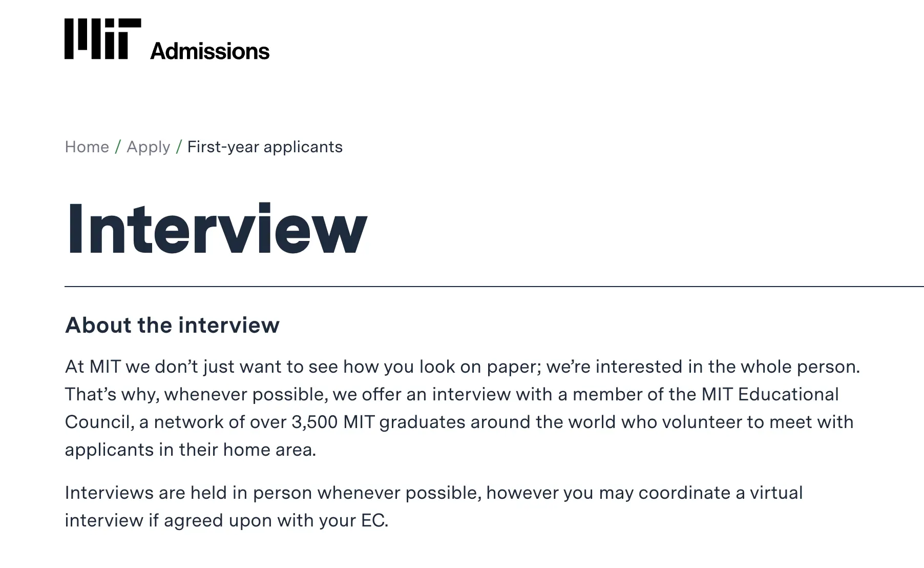
Task: Click the word virtual in second paragraph
Action: tap(776, 493)
